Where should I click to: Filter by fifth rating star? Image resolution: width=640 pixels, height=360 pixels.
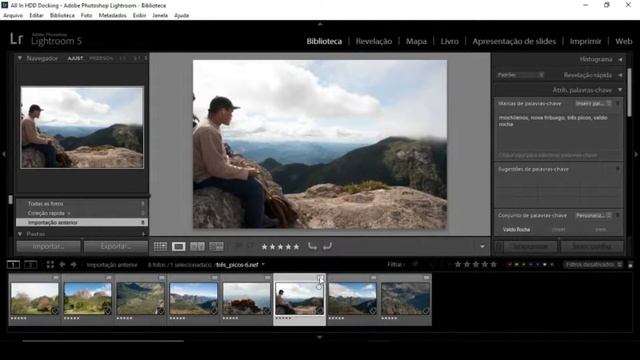493,264
